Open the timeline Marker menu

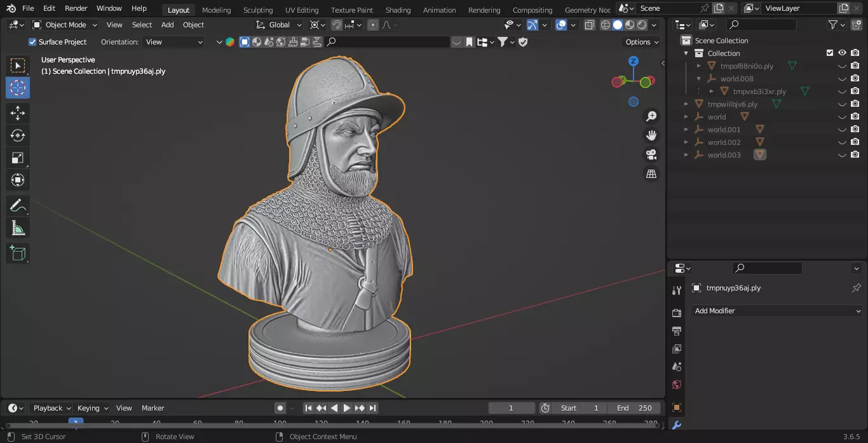pos(153,408)
